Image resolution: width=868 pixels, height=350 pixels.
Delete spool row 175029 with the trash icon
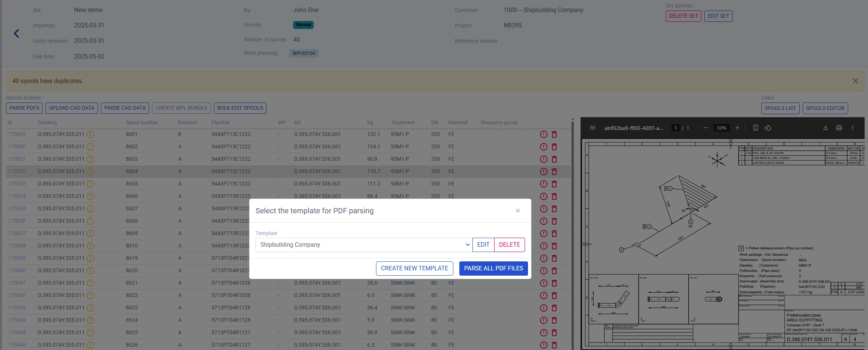[x=554, y=134]
